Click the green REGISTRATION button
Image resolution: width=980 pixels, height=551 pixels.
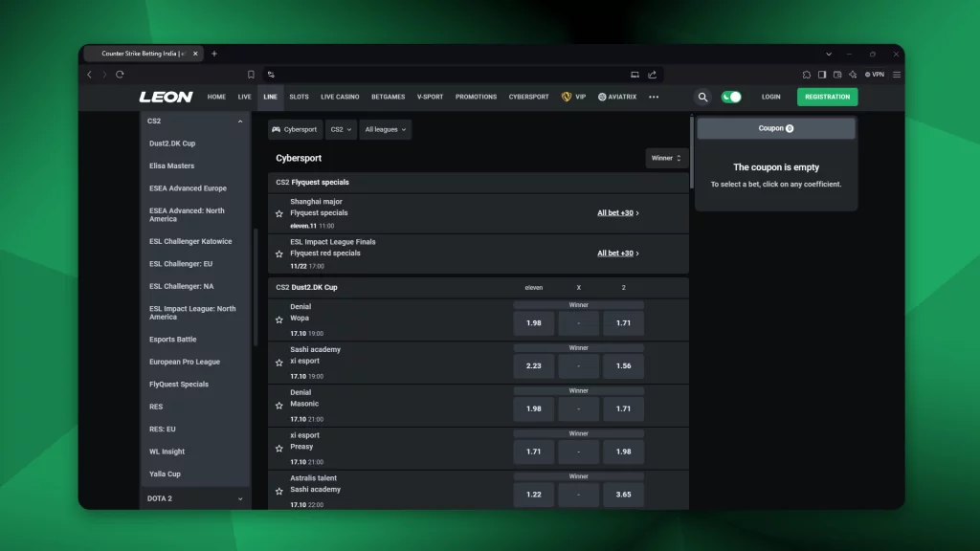827,97
